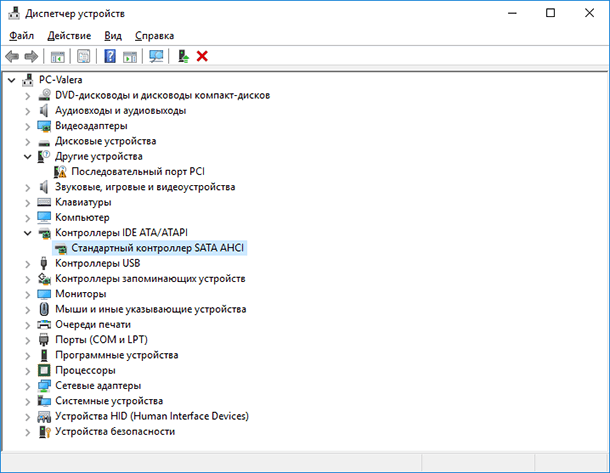Maximize the Диспетчер устройств window
Image resolution: width=610 pixels, height=473 pixels.
[x=550, y=13]
